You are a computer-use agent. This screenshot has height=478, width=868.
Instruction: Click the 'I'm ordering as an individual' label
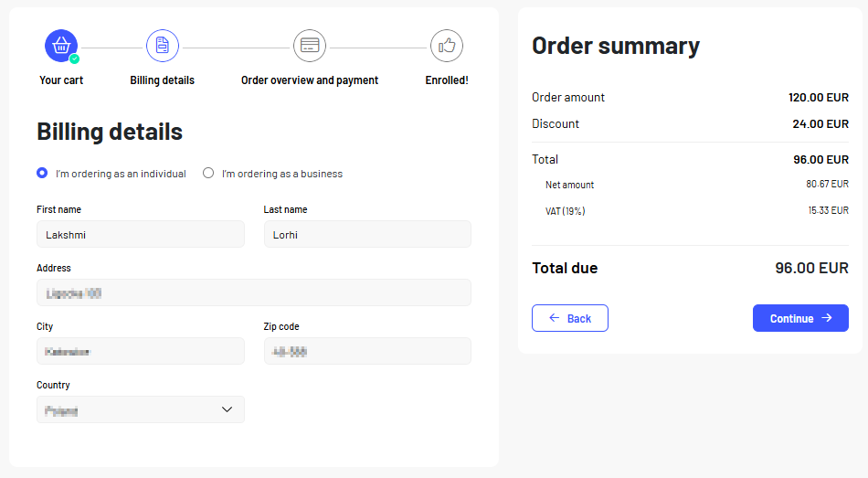point(121,174)
